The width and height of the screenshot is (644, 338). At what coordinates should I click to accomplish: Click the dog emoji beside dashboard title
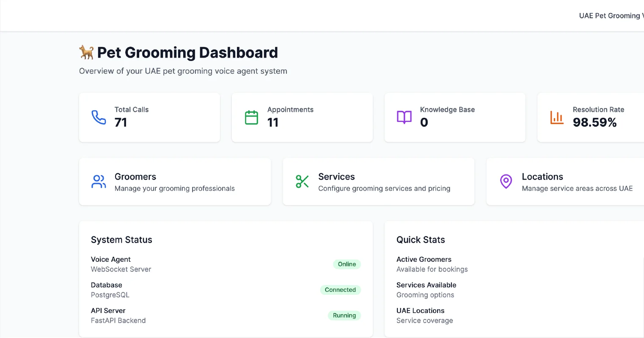pyautogui.click(x=87, y=53)
